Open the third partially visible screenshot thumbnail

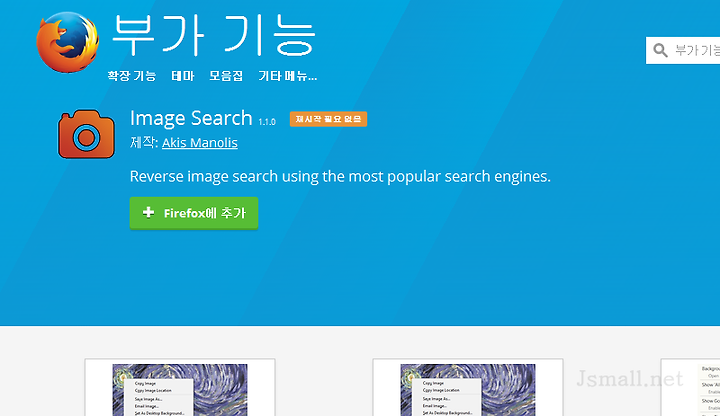point(690,388)
